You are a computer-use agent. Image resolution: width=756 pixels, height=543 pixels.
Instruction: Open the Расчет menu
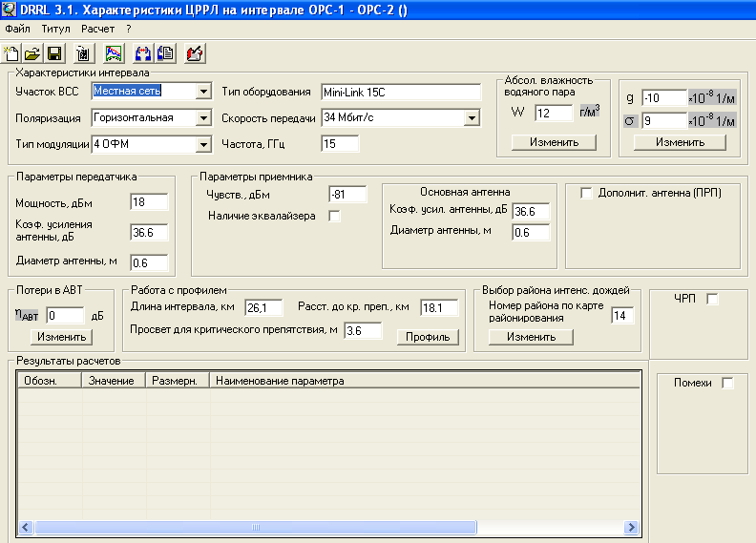tap(98, 29)
